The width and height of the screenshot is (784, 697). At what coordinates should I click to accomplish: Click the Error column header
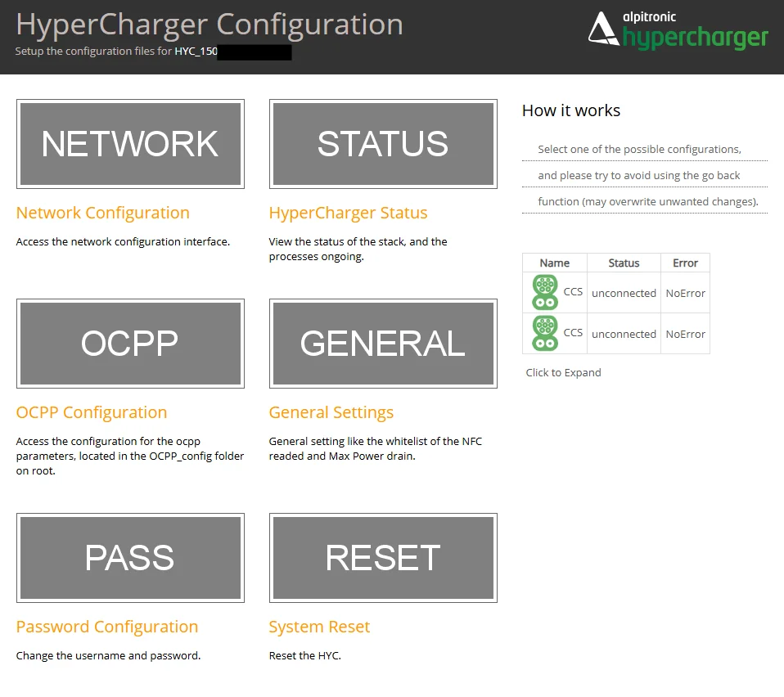click(685, 263)
